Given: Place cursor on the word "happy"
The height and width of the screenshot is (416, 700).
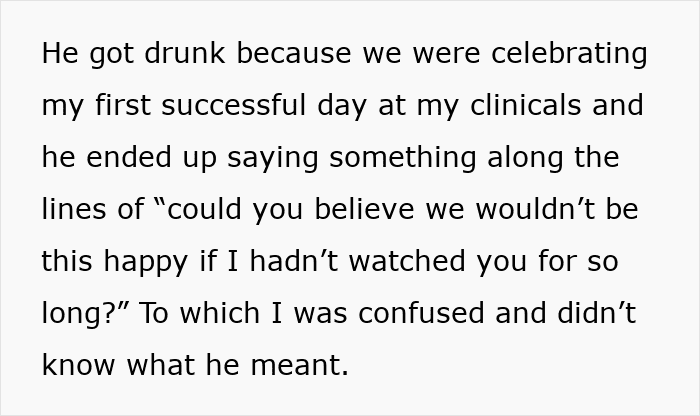Looking at the screenshot, I should coord(146,262).
